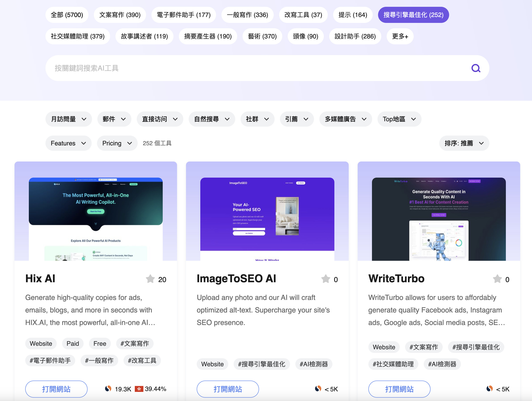Open the Pricing filter dropdown
Image resolution: width=532 pixels, height=401 pixels.
pyautogui.click(x=117, y=143)
